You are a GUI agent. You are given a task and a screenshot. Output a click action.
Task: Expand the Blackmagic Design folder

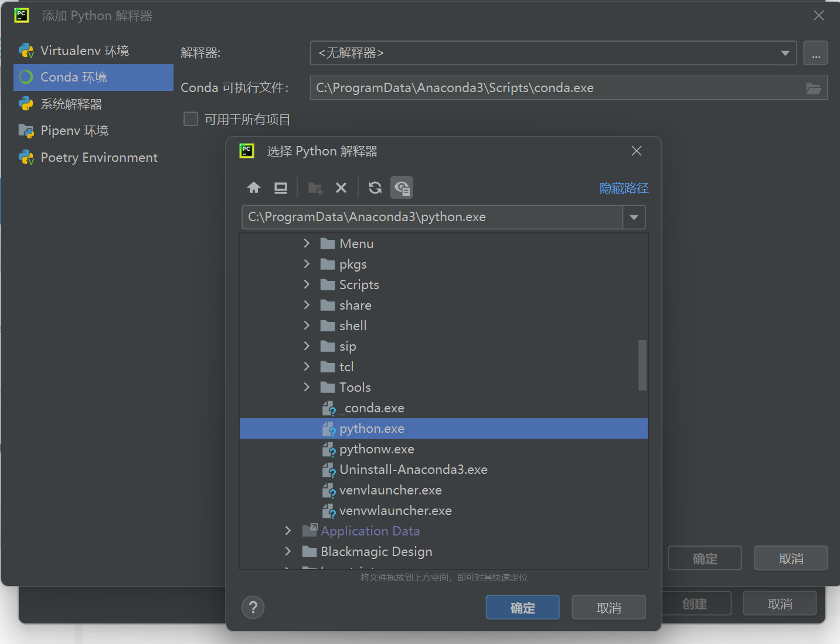point(288,551)
